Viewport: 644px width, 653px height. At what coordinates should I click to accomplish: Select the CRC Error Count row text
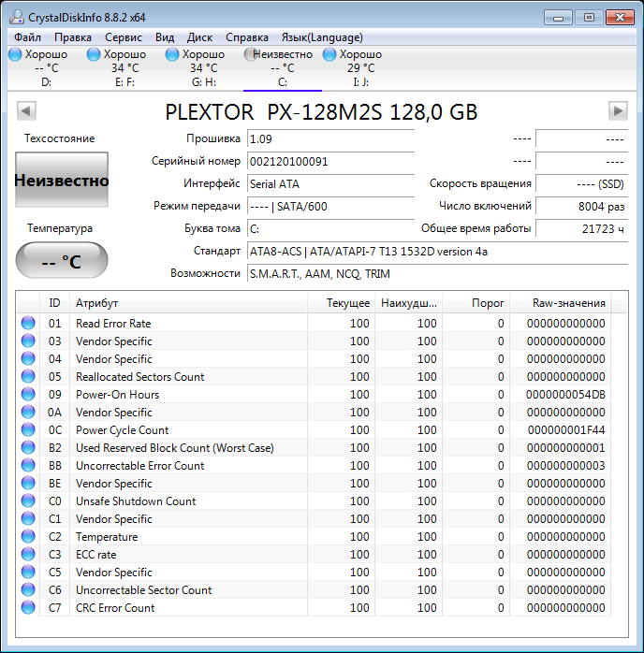[115, 607]
